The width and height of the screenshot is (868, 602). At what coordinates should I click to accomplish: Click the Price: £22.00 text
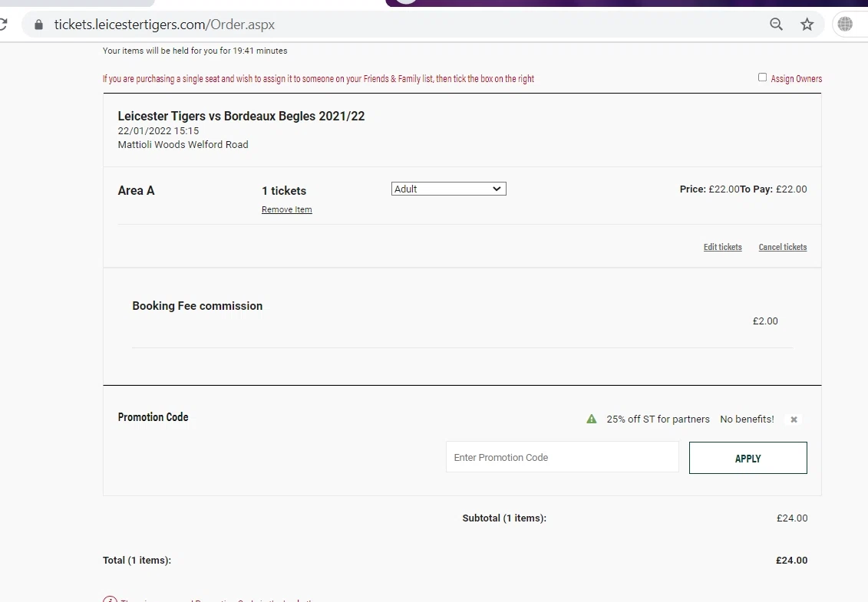coord(710,189)
